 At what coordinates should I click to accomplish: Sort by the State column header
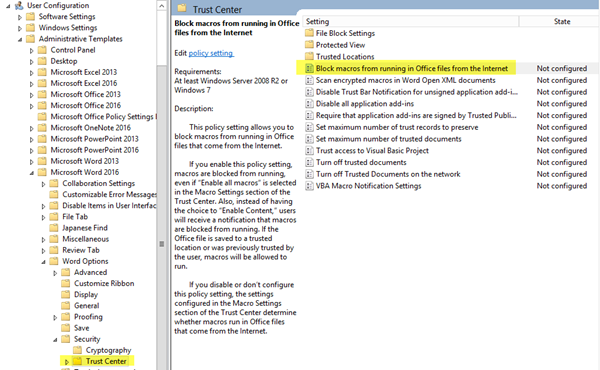pos(562,21)
